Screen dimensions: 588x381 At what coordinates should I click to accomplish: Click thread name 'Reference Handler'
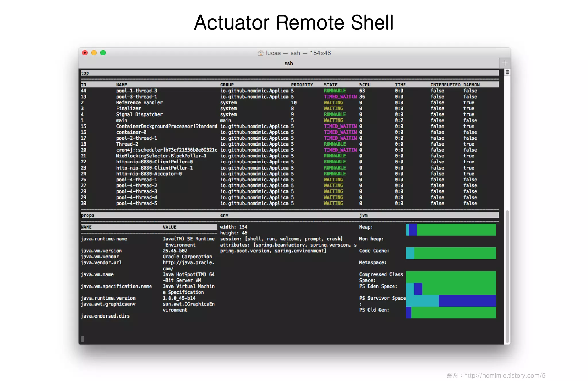pyautogui.click(x=139, y=103)
